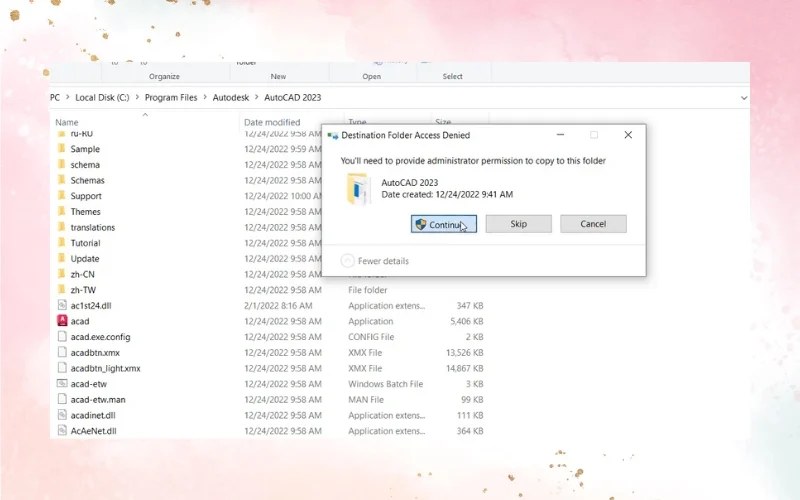Screen dimensions: 800x500
Task: Close the Access Denied dialog
Action: click(627, 135)
